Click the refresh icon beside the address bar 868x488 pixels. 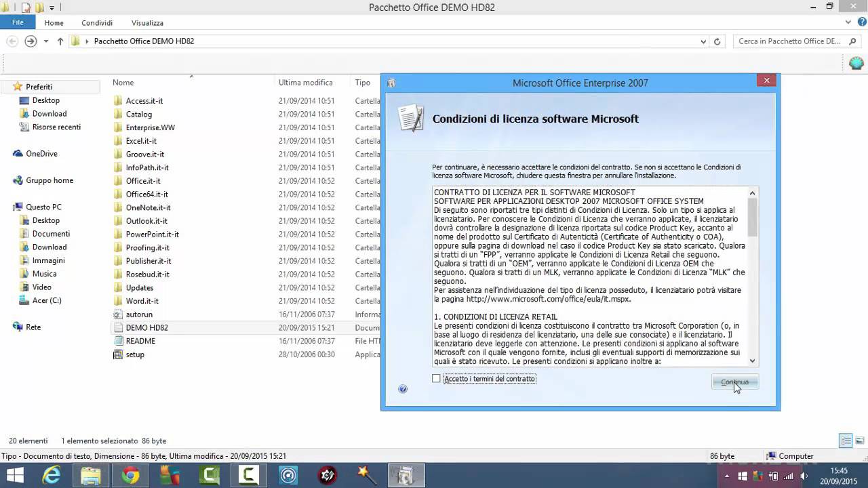[x=717, y=41]
